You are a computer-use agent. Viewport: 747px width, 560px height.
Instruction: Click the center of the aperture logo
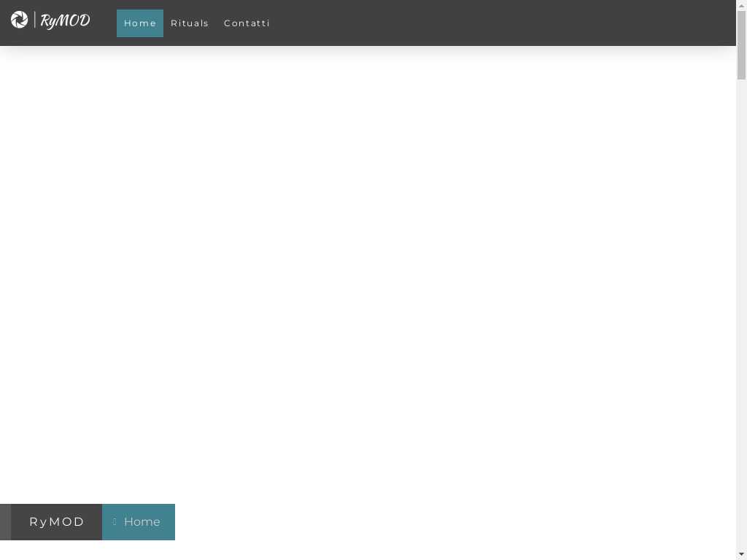click(x=20, y=20)
